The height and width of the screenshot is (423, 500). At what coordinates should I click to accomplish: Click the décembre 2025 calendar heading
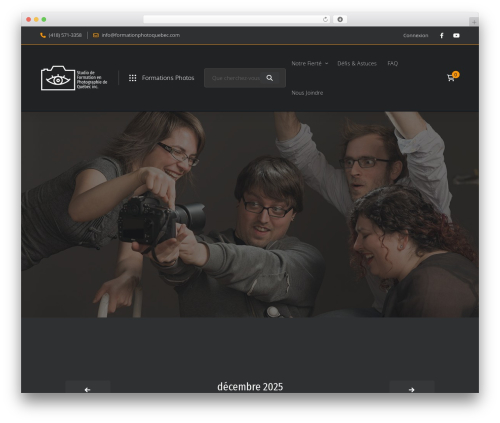[x=250, y=387]
